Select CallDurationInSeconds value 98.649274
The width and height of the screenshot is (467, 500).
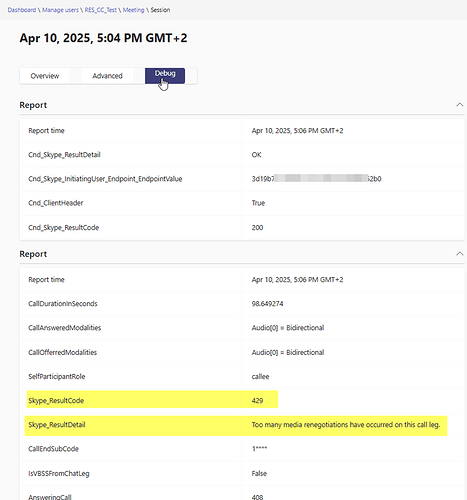(267, 304)
